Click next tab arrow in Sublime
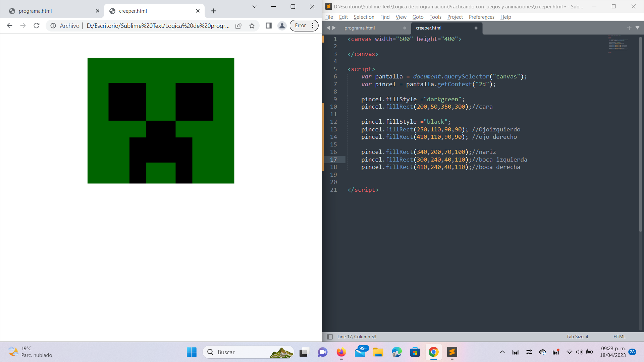Screen dimensions: 644x362 (x=334, y=28)
